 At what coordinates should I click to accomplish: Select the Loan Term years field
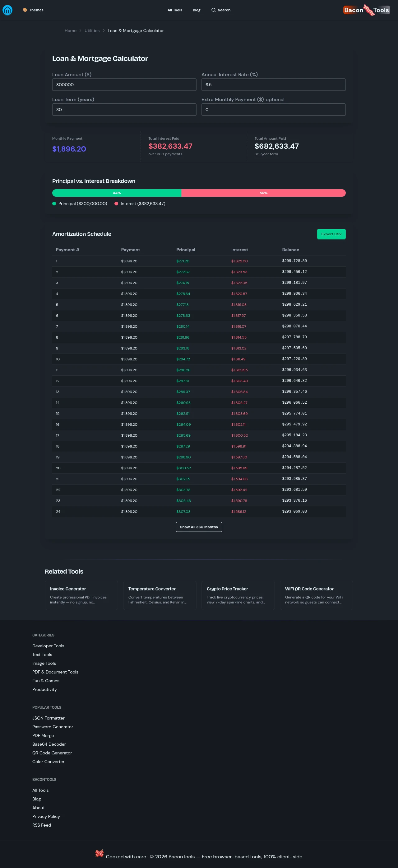124,110
